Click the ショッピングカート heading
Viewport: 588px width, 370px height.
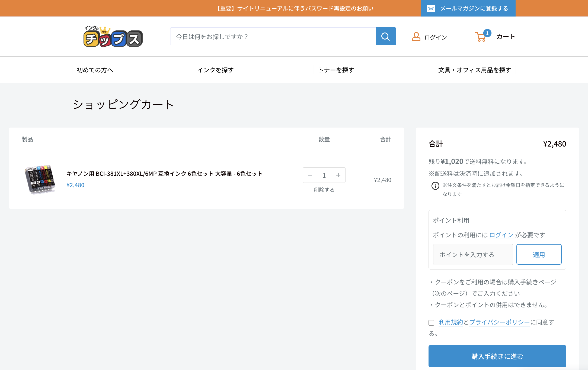(123, 105)
